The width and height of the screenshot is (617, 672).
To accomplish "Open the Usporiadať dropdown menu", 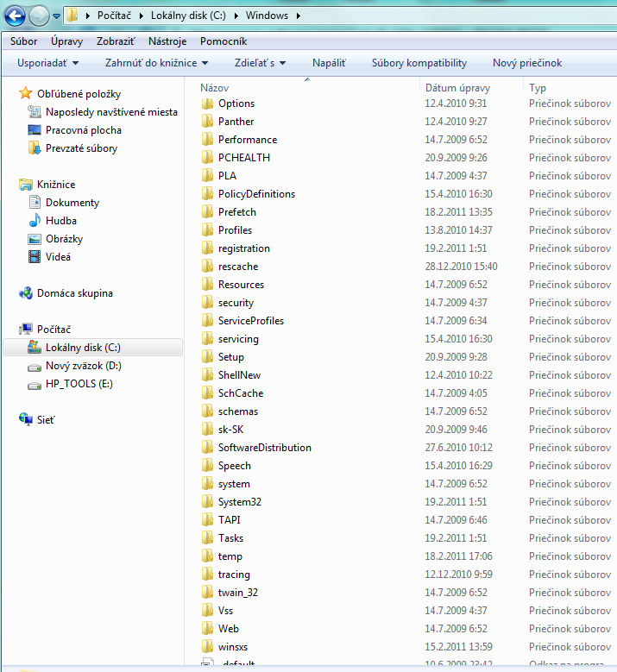I will point(47,63).
